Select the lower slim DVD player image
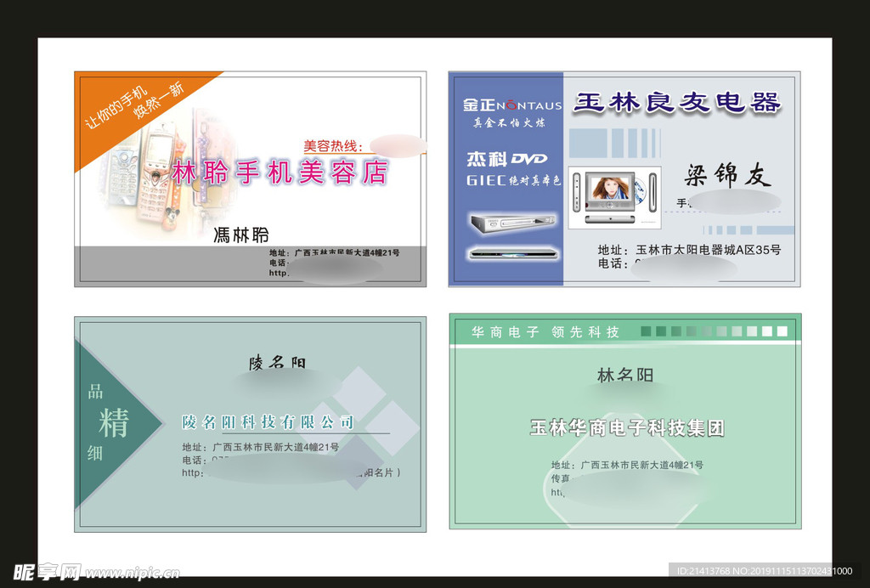870x588 pixels. [513, 253]
